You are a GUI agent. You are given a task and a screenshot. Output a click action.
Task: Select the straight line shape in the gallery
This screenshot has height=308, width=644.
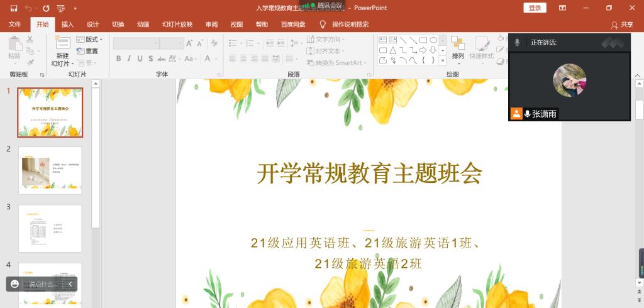(403, 40)
